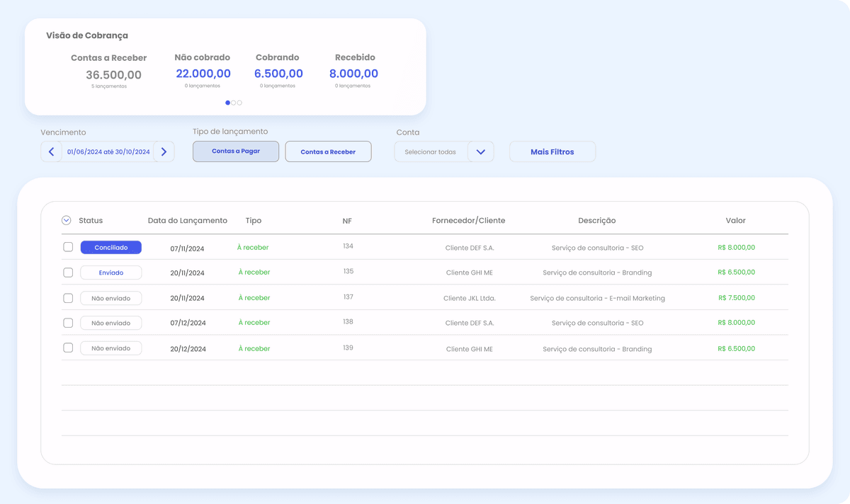Click the circled chevron above the Status column

(x=66, y=220)
